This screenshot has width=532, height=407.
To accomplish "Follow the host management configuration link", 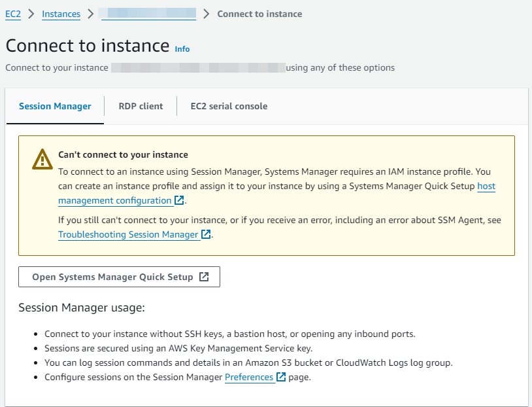I will (x=114, y=201).
